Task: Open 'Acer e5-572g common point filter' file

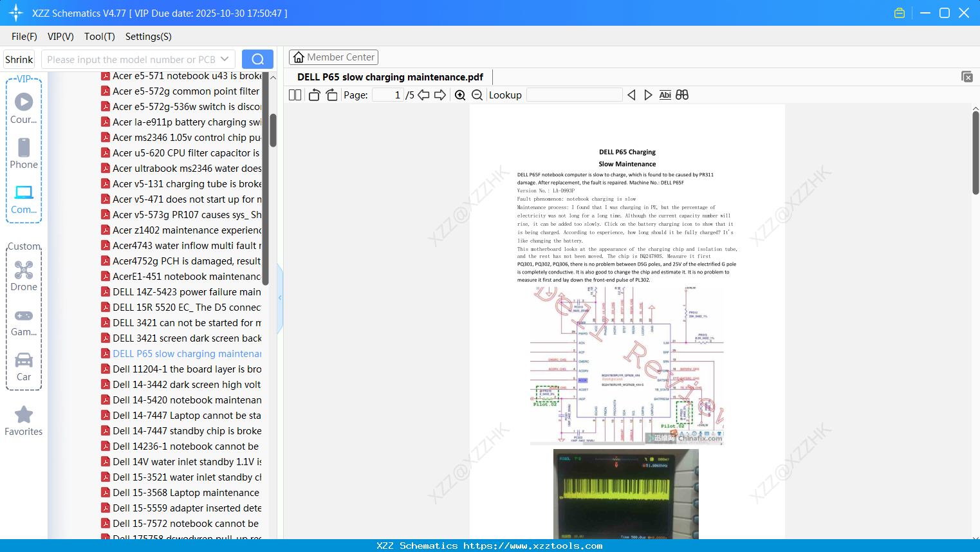Action: 181,91
